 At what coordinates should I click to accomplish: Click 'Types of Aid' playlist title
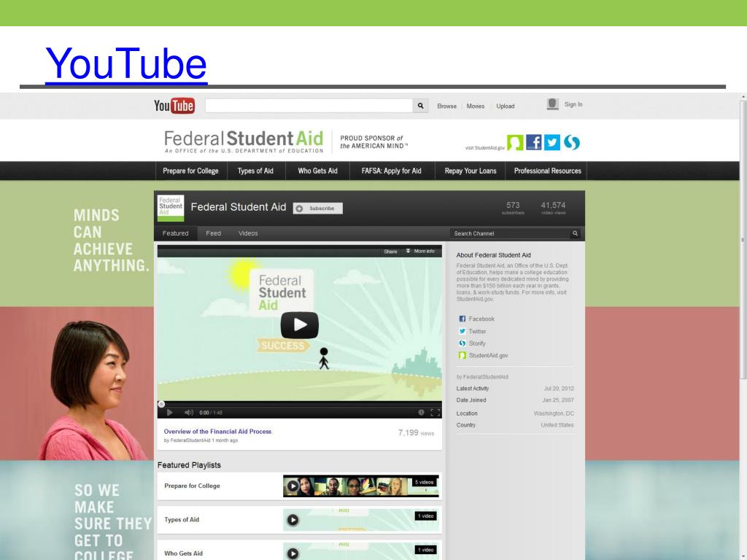coord(182,519)
